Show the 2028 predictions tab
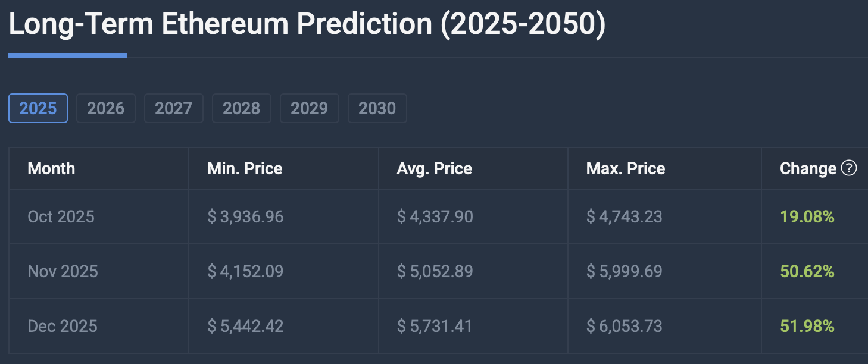 tap(241, 108)
